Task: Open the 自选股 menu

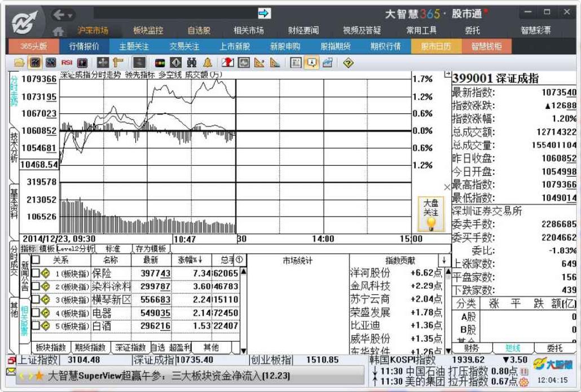Action: pos(199,30)
